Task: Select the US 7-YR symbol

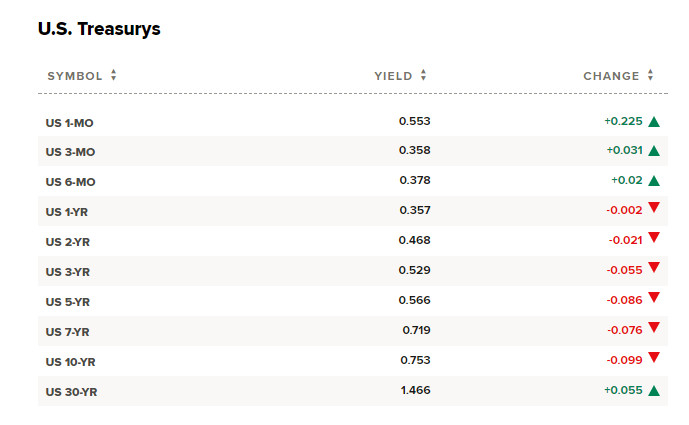Action: tap(69, 331)
